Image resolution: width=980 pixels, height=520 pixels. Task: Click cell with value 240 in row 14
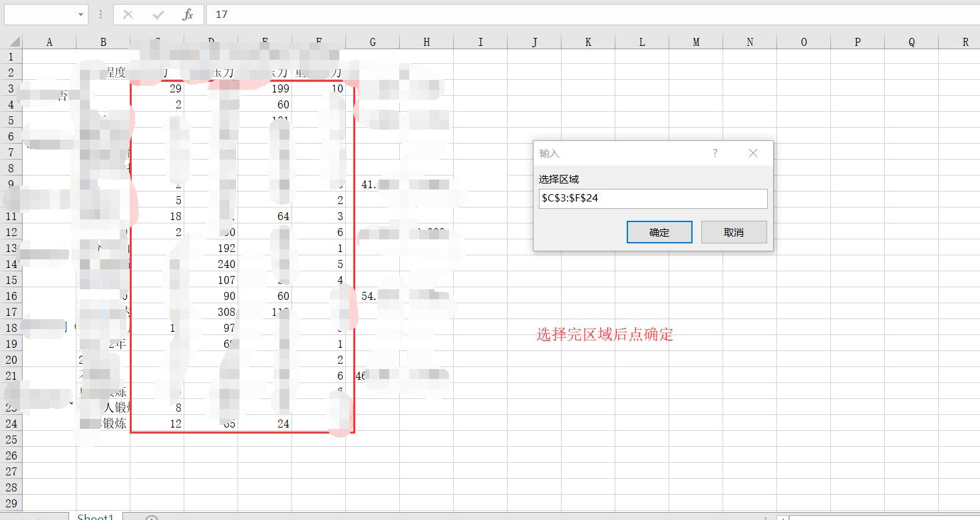point(211,264)
